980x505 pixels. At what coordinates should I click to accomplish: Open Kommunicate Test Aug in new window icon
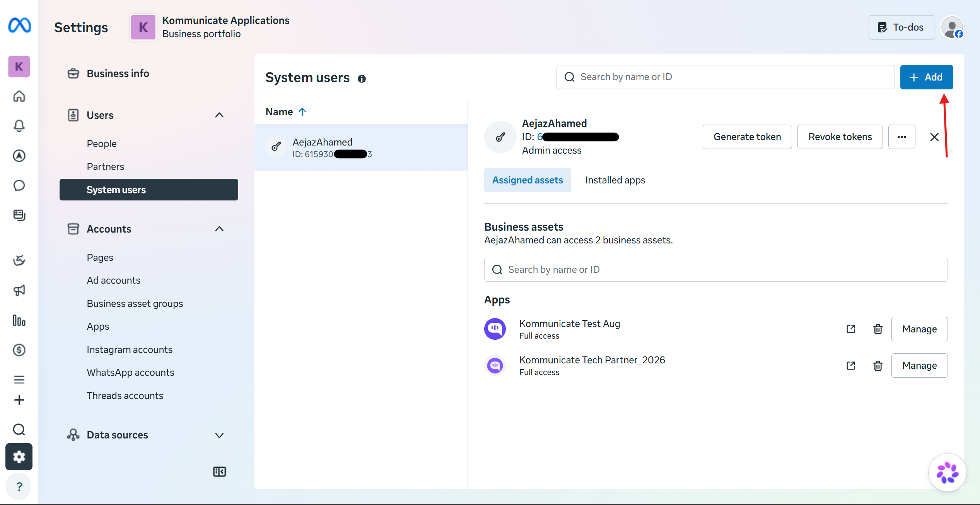[851, 329]
